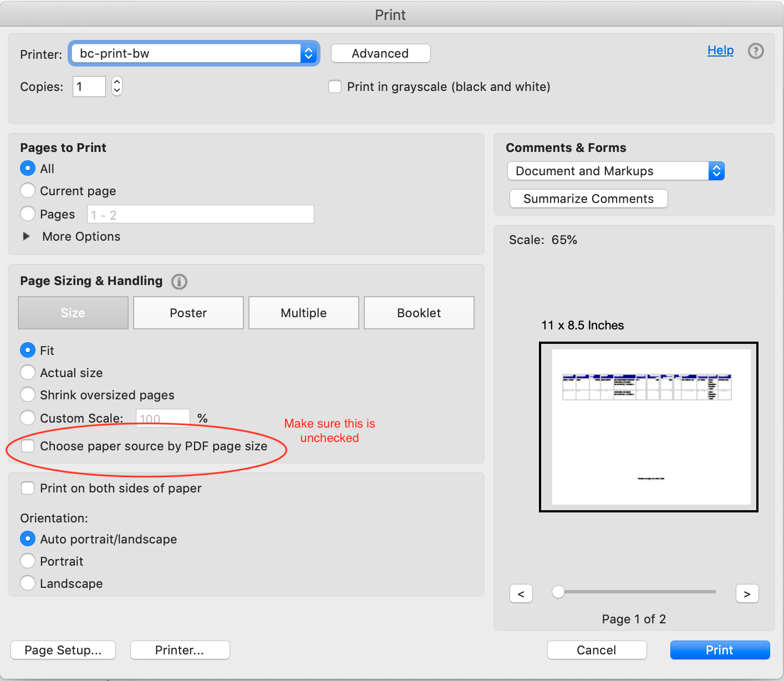The width and height of the screenshot is (784, 681).
Task: Click the Page Sizing info icon
Action: [179, 282]
